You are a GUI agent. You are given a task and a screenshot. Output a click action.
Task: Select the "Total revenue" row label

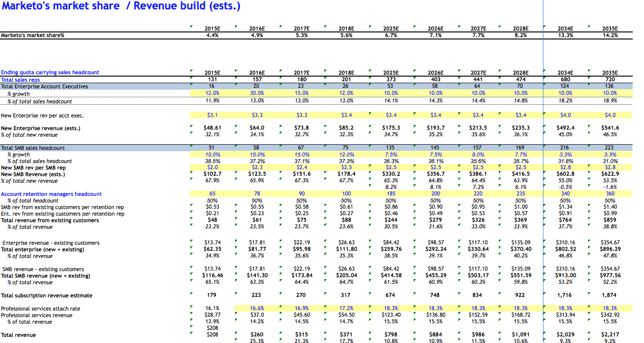(x=18, y=335)
